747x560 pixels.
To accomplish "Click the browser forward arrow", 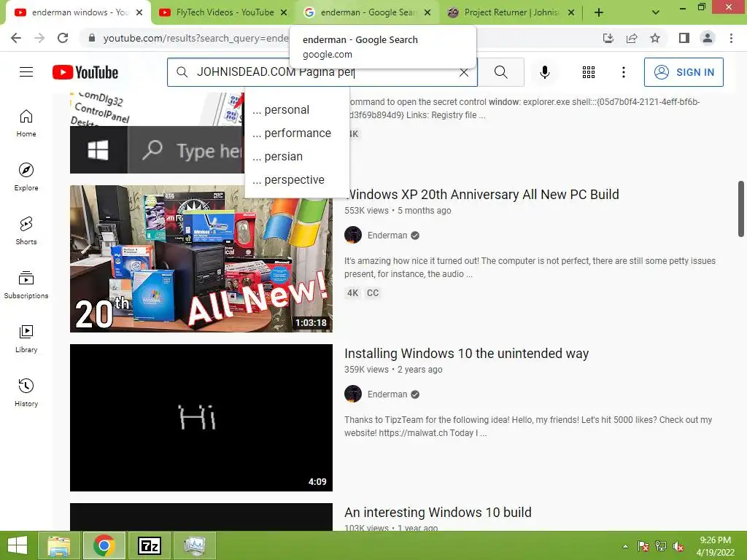I will coord(39,38).
